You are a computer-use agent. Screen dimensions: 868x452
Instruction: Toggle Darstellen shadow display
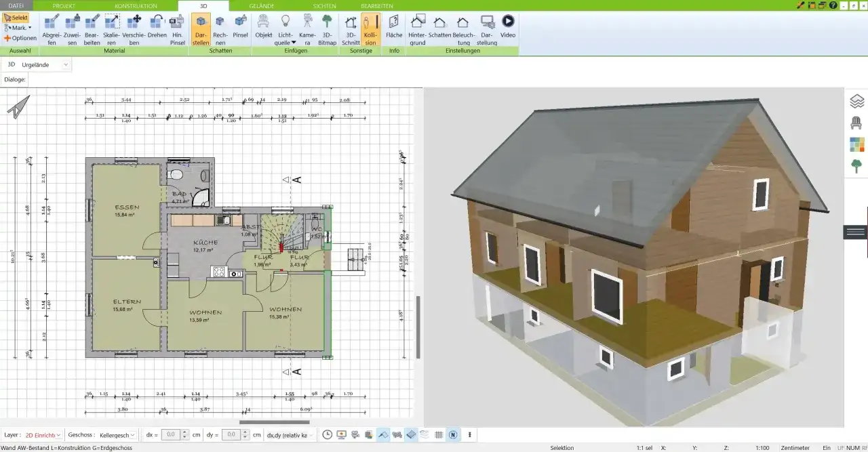[x=201, y=30]
